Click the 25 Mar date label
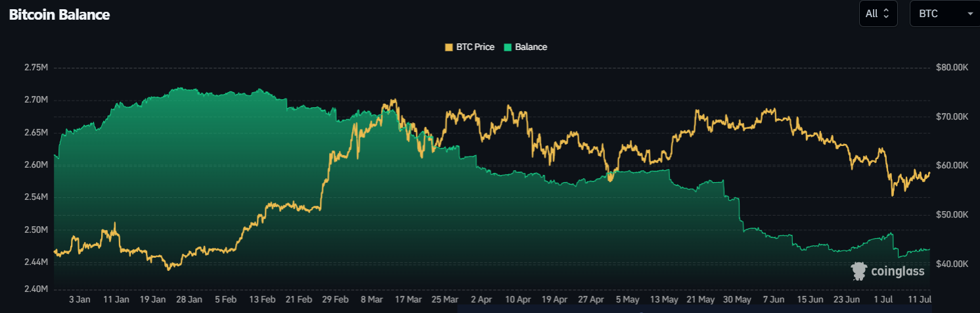 tap(445, 299)
